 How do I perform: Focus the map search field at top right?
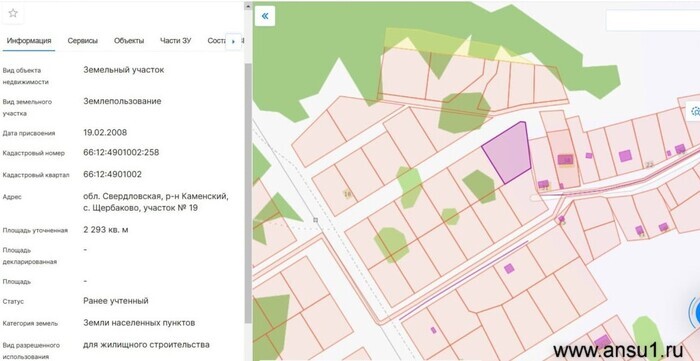coord(653,20)
